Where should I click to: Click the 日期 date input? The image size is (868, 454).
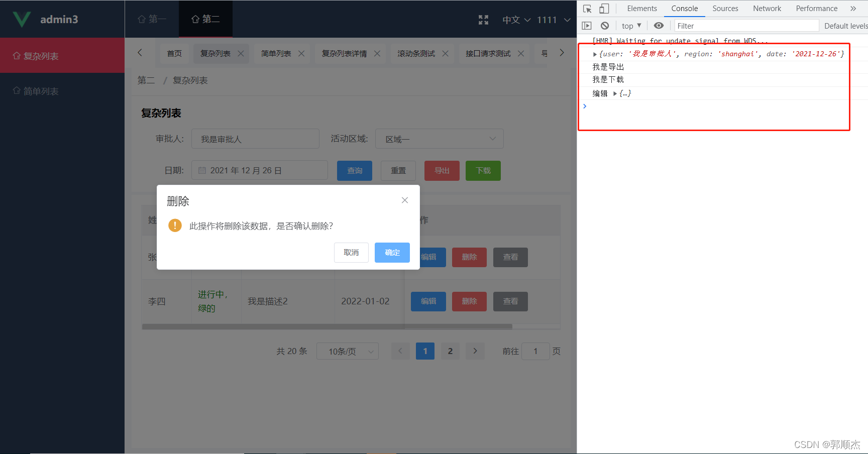pos(260,171)
